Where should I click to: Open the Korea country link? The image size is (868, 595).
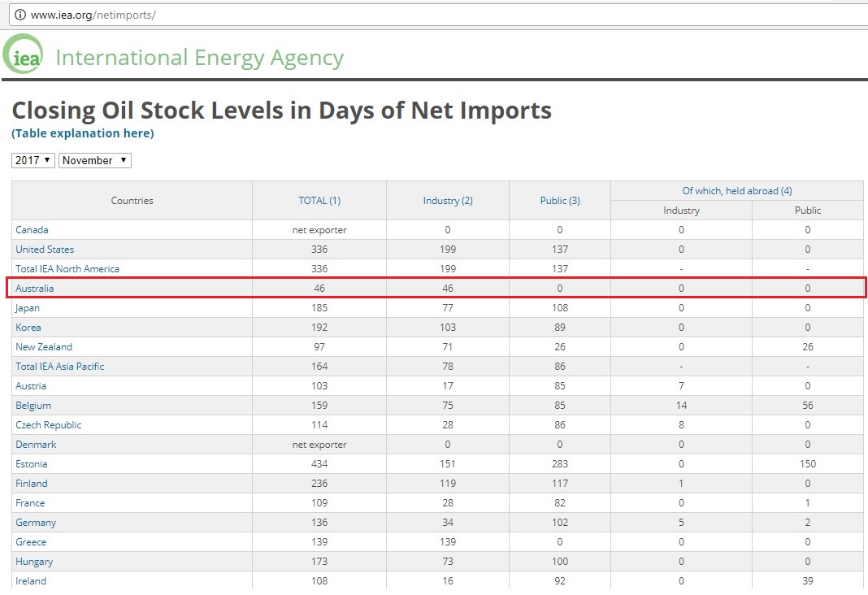tap(28, 328)
